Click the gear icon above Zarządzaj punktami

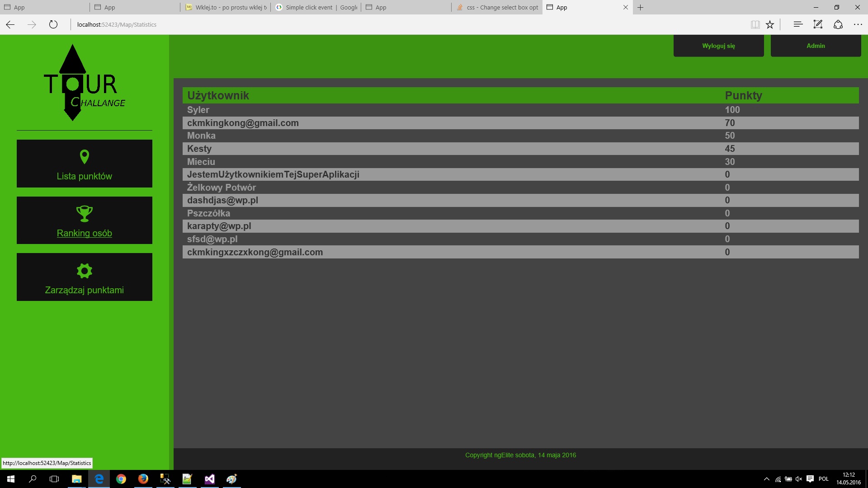click(84, 271)
